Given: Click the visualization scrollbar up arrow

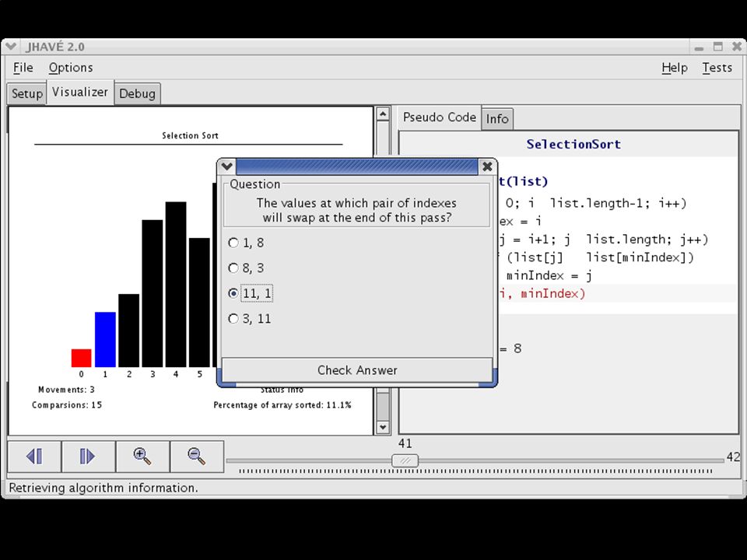Looking at the screenshot, I should (x=383, y=114).
